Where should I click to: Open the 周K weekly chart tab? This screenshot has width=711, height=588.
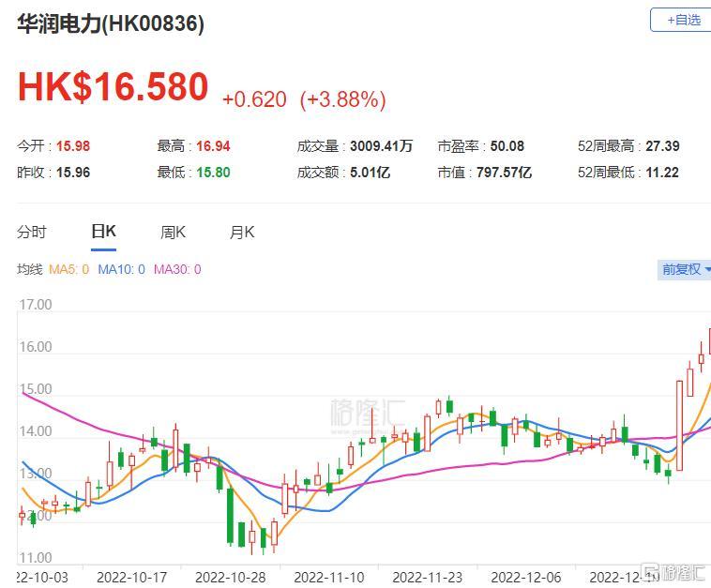pos(173,233)
